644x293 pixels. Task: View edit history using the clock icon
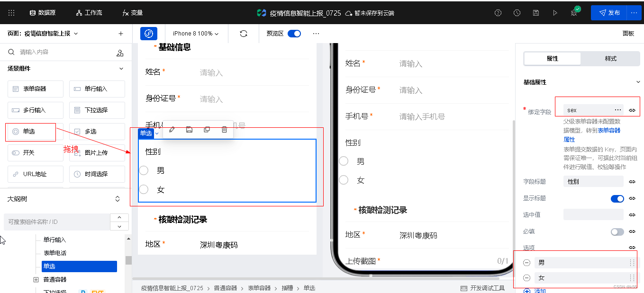(517, 13)
